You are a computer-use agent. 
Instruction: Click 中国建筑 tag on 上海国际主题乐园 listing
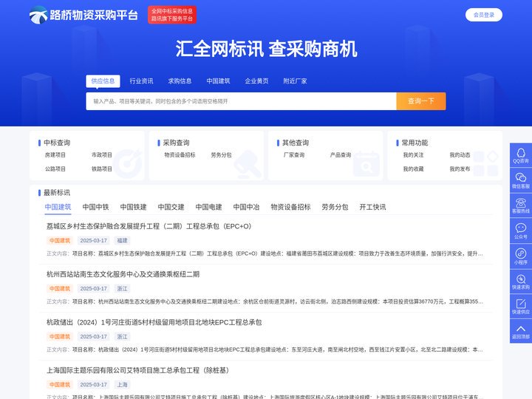click(x=60, y=385)
